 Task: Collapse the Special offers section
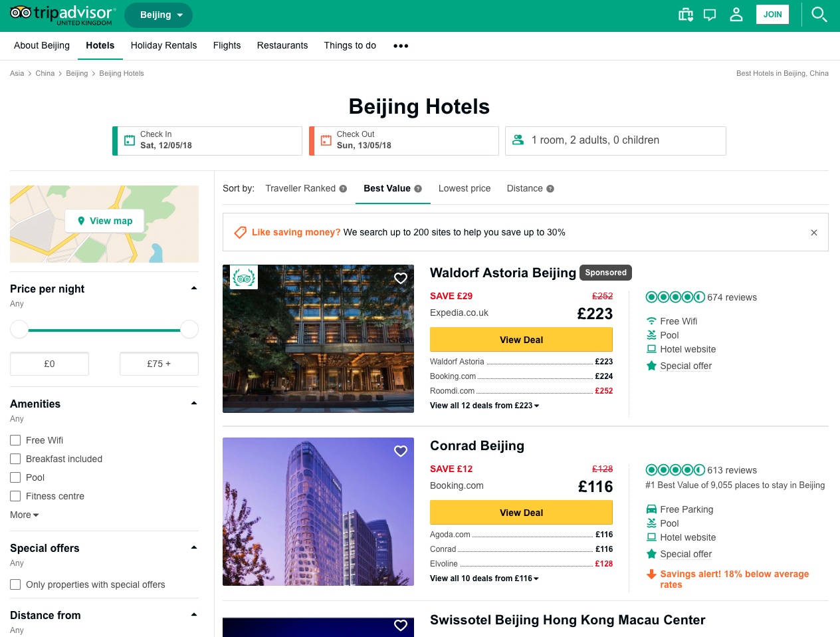pos(194,548)
